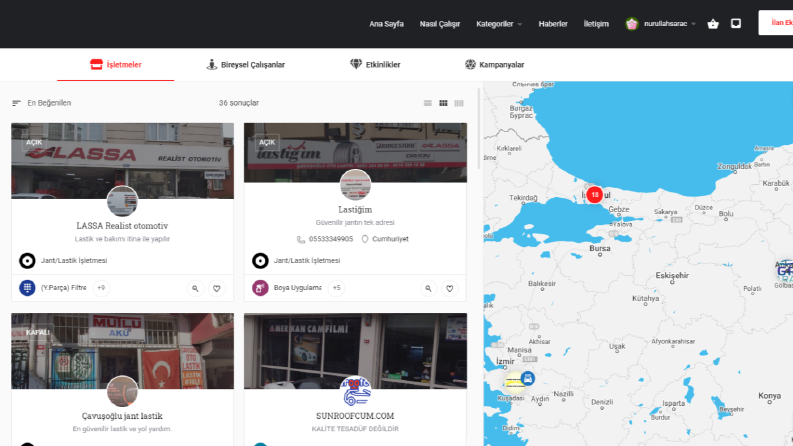793x446 pixels.
Task: Click the LASSA Realist storefront photo
Action: click(x=122, y=161)
